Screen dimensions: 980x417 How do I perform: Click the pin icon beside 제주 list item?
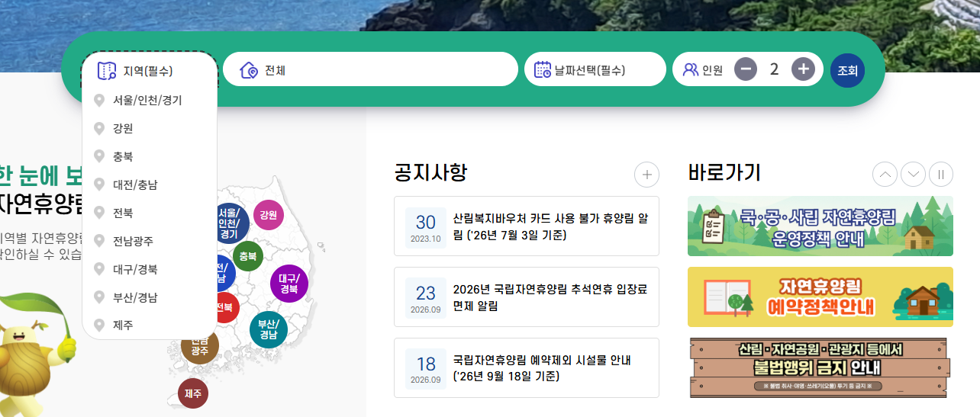pyautogui.click(x=98, y=325)
